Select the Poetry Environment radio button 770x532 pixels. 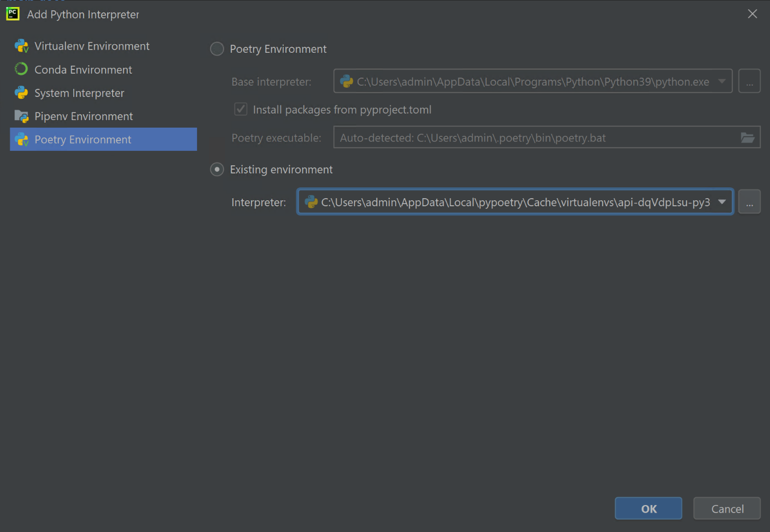point(217,49)
